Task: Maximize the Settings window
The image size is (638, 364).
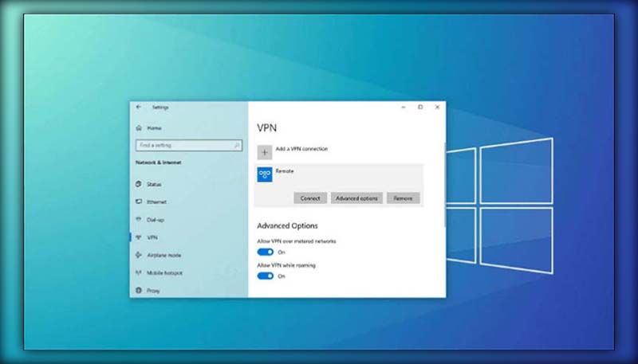Action: (420, 107)
